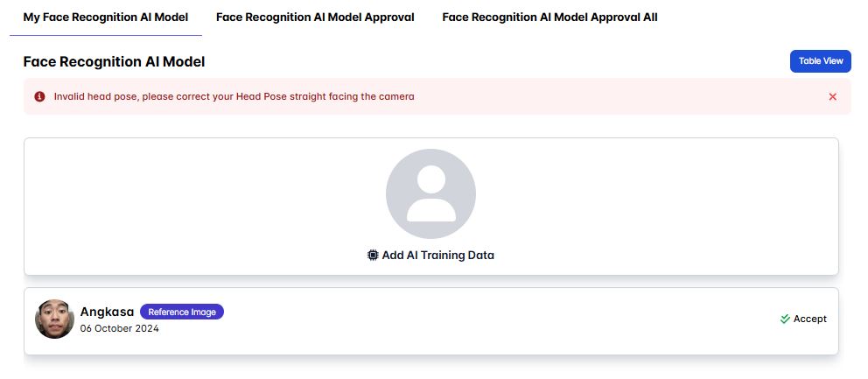This screenshot has width=868, height=379.
Task: Click the invalid head pose message text
Action: click(x=234, y=97)
